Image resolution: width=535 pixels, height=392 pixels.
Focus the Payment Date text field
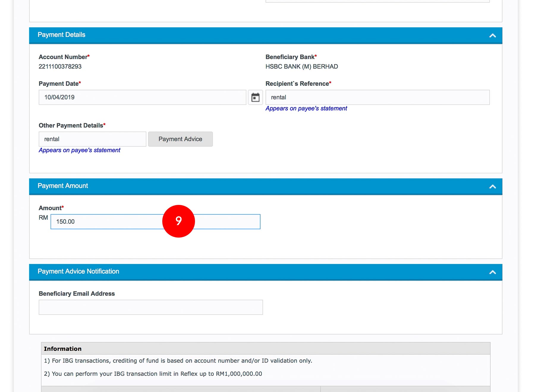click(x=142, y=97)
